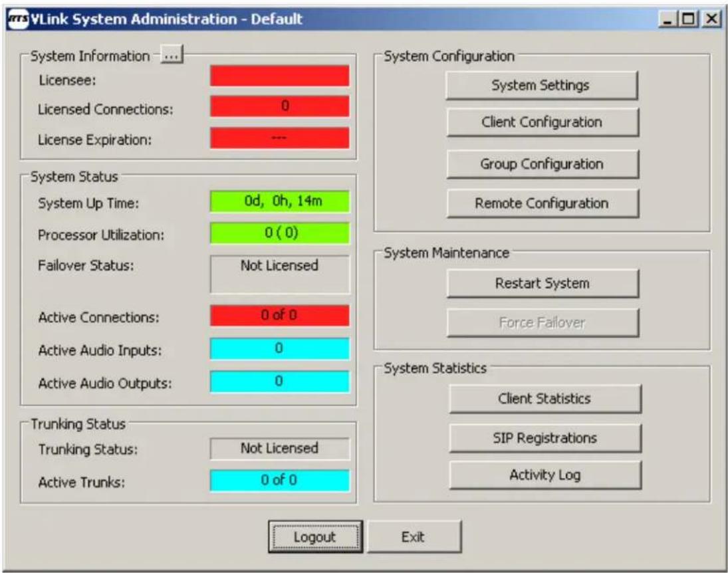This screenshot has height=573, width=728.
Task: Click the License Expiration value field
Action: (279, 138)
